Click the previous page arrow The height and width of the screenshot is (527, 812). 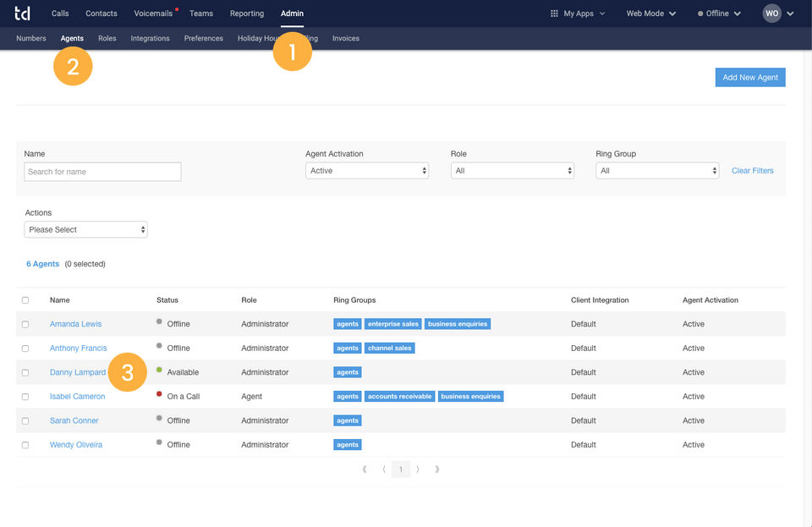[x=384, y=469]
